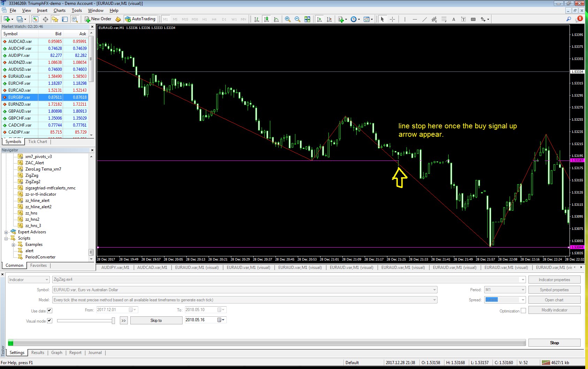Open the Charts menu
This screenshot has width=588, height=369.
pyautogui.click(x=59, y=10)
